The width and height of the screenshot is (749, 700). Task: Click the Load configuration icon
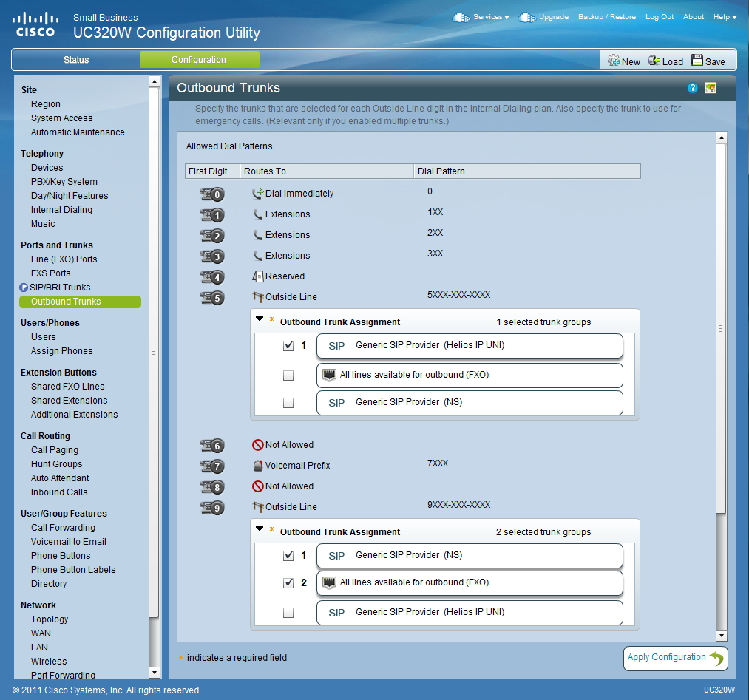pyautogui.click(x=654, y=61)
